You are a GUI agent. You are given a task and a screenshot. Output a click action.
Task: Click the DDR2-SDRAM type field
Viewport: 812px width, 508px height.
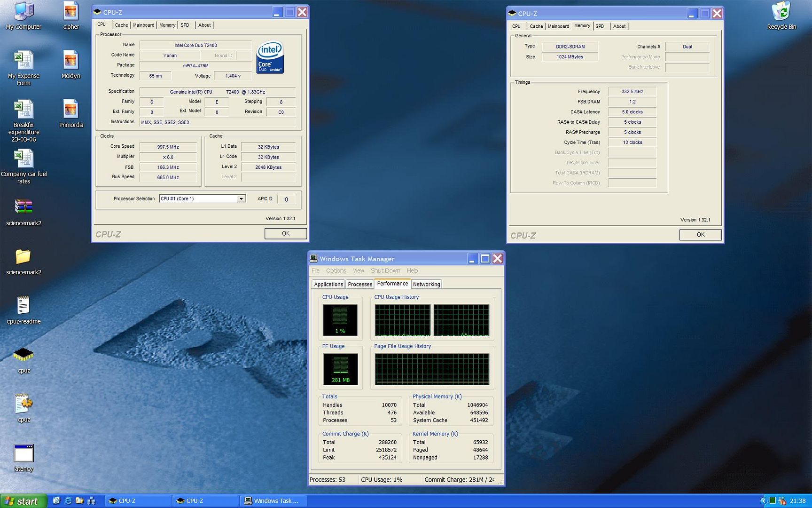[570, 47]
